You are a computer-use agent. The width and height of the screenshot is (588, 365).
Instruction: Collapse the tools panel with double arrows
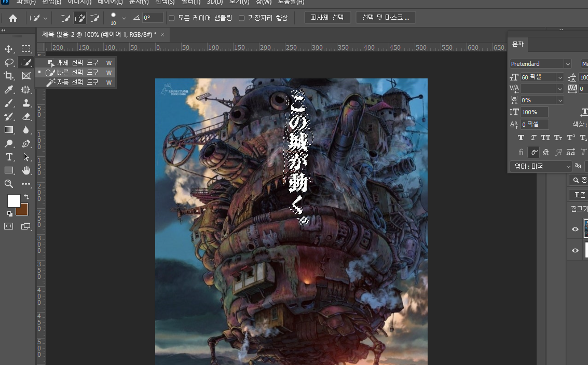coord(4,31)
